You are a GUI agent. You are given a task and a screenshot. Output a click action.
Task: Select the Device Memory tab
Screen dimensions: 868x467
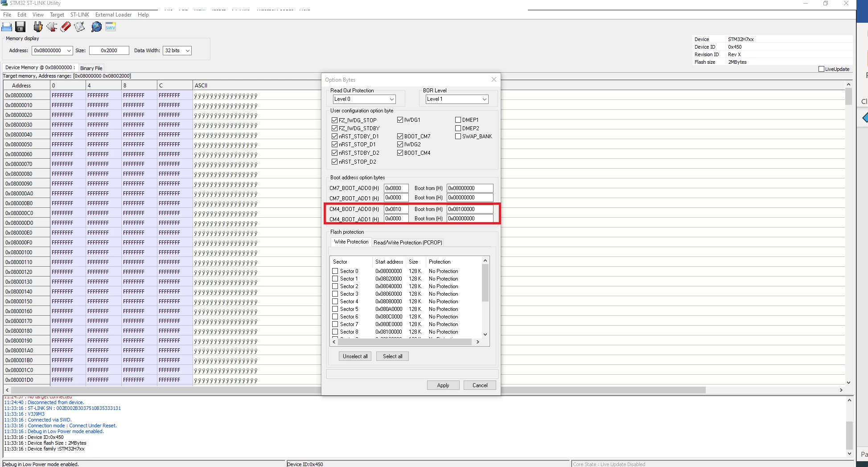click(40, 67)
